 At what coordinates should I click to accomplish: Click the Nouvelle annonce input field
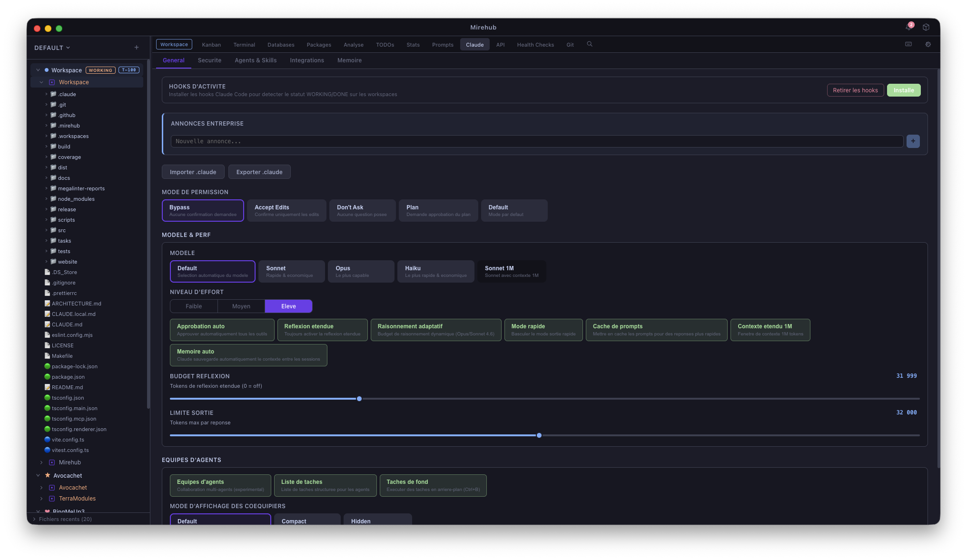pos(537,141)
